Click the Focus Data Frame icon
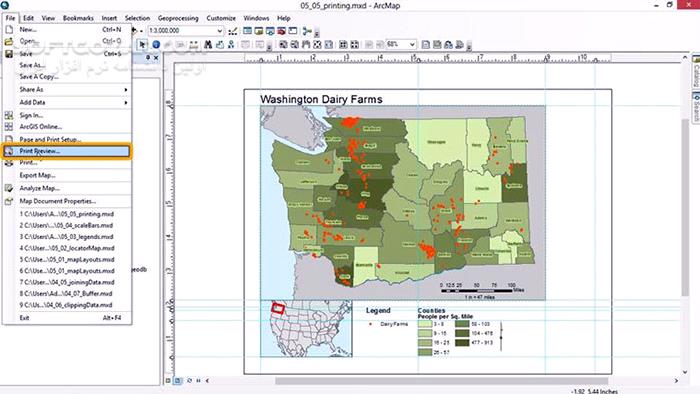Screen dimensions: 700x394 click(x=437, y=44)
